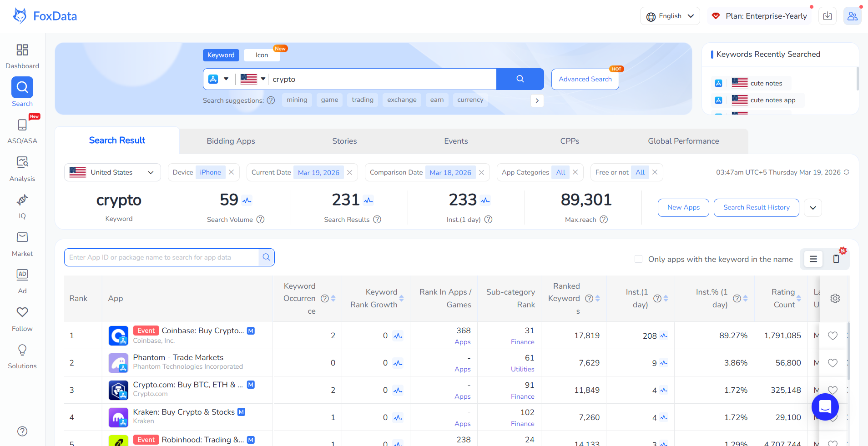The width and height of the screenshot is (868, 446).
Task: Expand the keyword stats chevron near Max.reach
Action: [812, 208]
